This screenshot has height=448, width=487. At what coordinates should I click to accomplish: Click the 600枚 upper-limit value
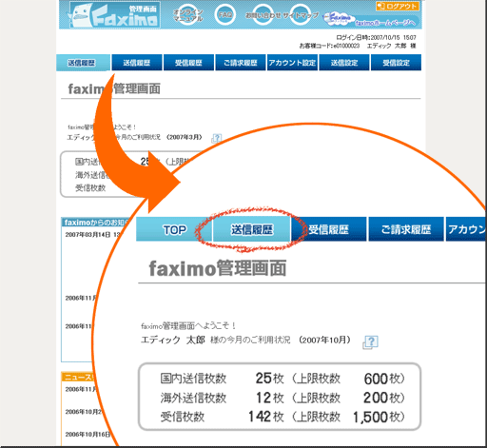(x=384, y=379)
